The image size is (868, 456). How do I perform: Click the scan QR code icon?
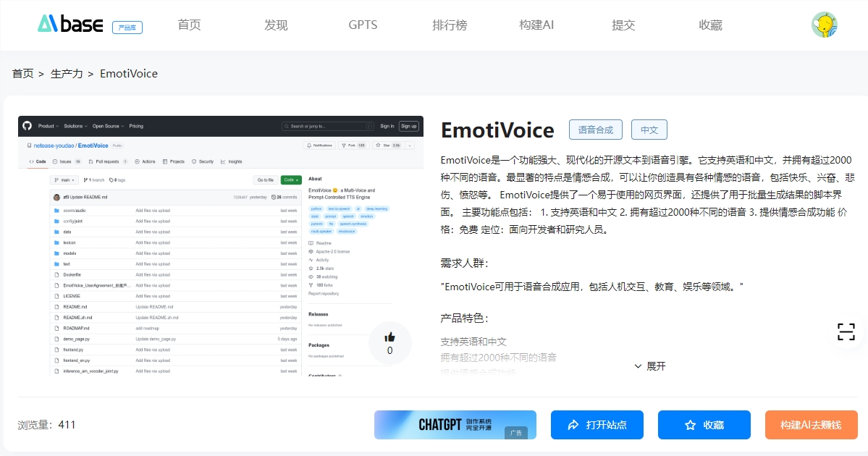846,332
